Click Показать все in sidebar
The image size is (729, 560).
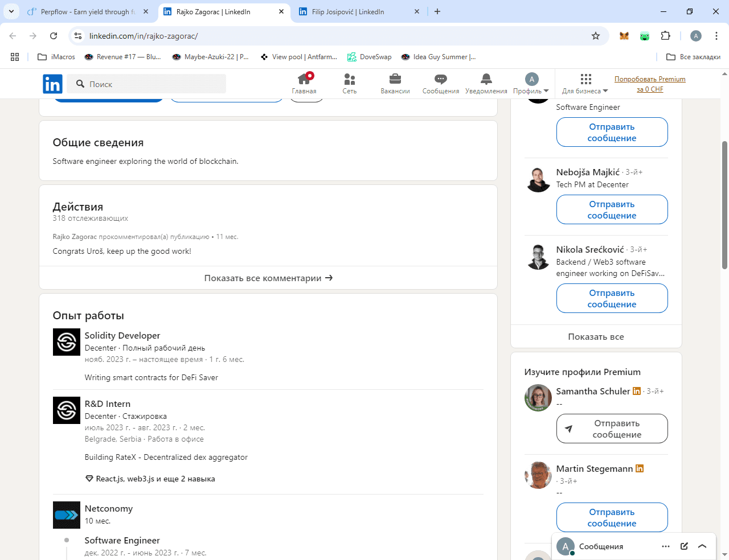596,337
